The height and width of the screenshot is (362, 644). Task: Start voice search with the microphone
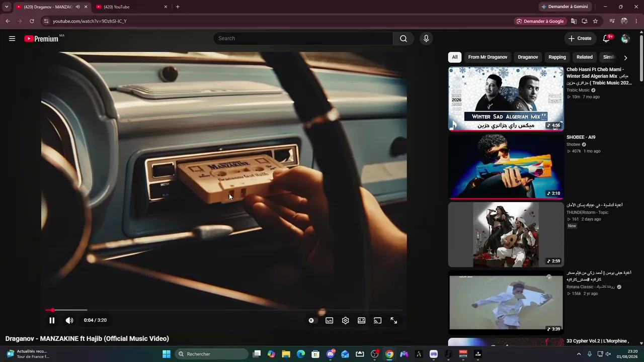pyautogui.click(x=426, y=39)
